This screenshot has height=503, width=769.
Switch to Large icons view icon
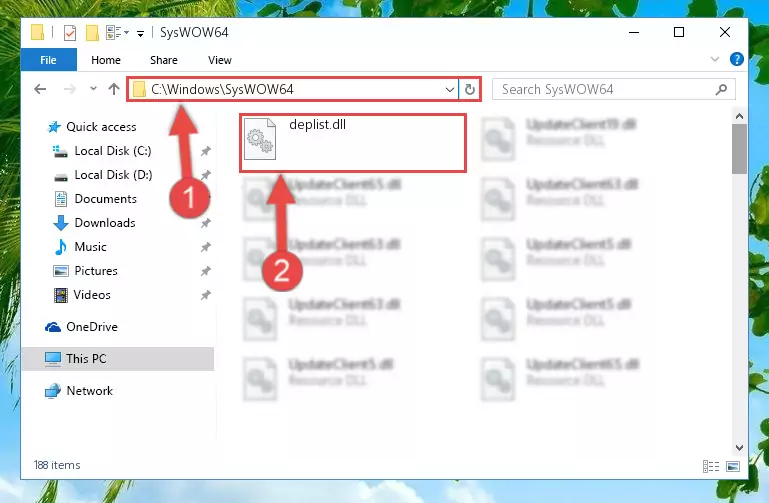[x=733, y=466]
